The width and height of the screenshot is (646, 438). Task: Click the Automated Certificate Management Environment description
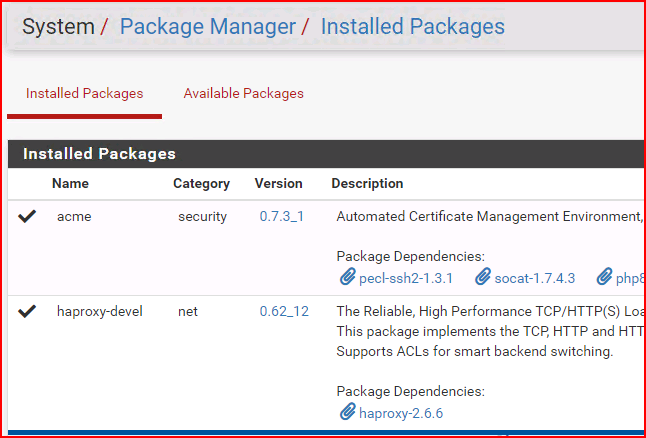click(x=488, y=216)
